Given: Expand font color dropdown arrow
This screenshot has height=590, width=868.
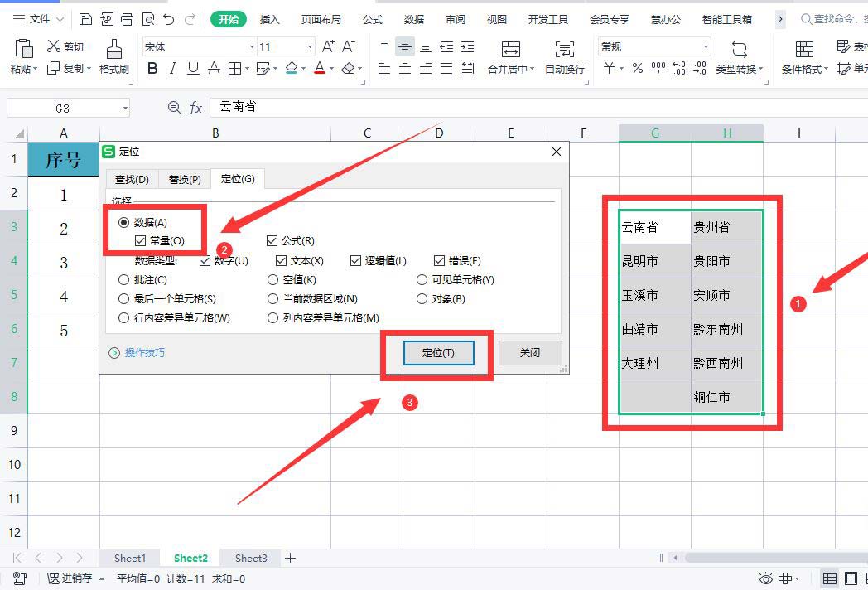Looking at the screenshot, I should coord(331,69).
